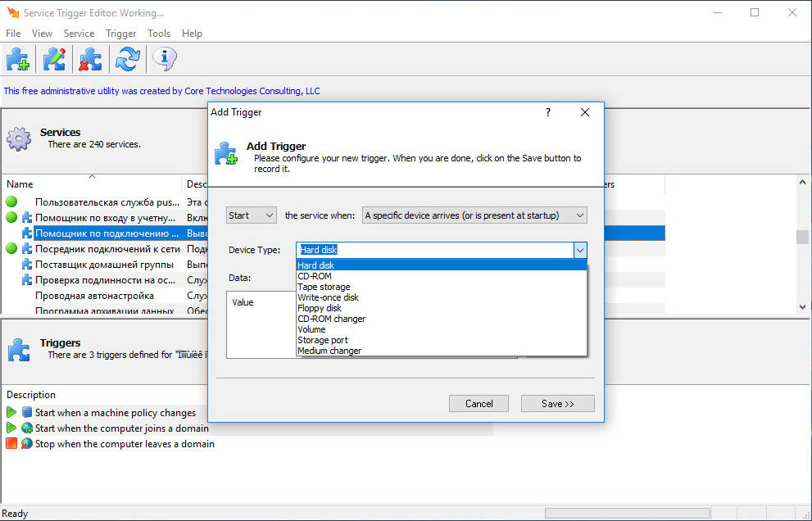Select Floppy disk option
The height and width of the screenshot is (521, 812).
tap(441, 308)
